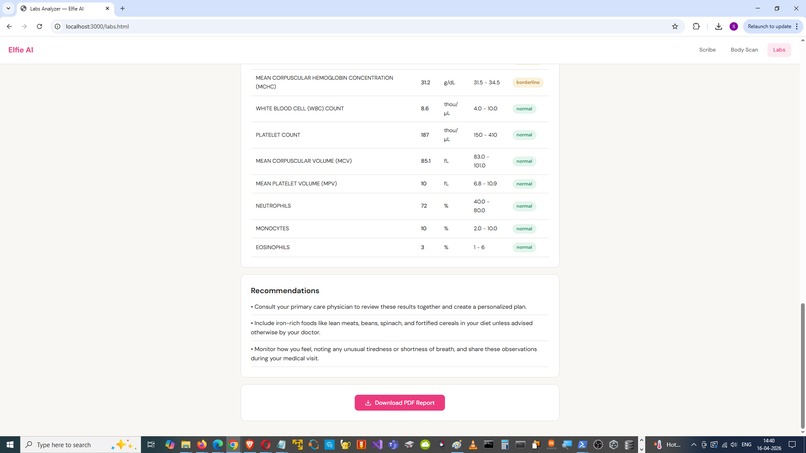
Task: Open Visual Studio from the taskbar
Action: (377, 444)
